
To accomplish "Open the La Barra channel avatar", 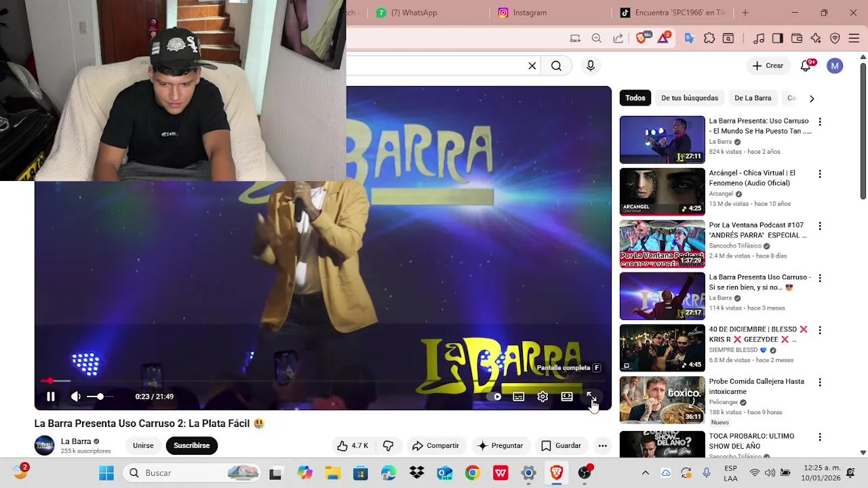I will point(44,445).
